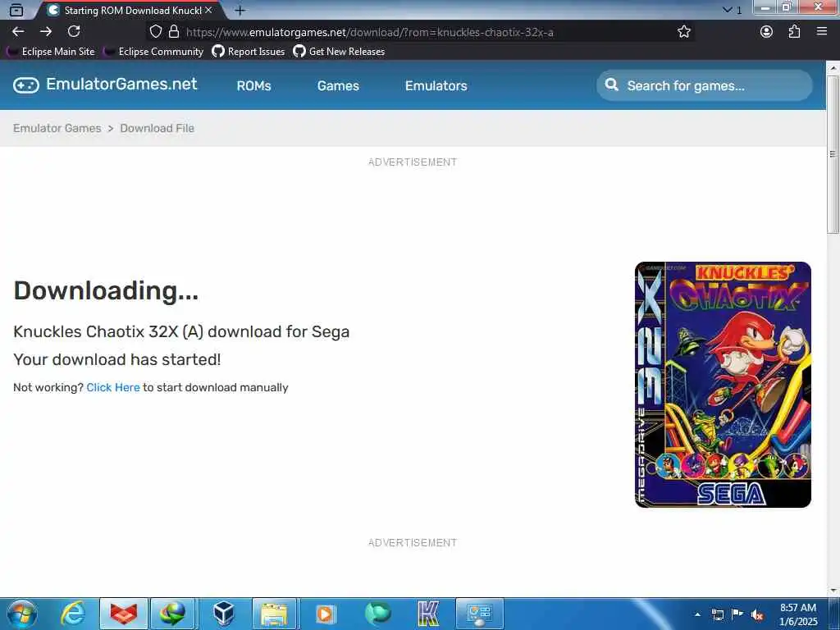
Task: Open Emulator Games breadcrumb
Action: tap(57, 128)
